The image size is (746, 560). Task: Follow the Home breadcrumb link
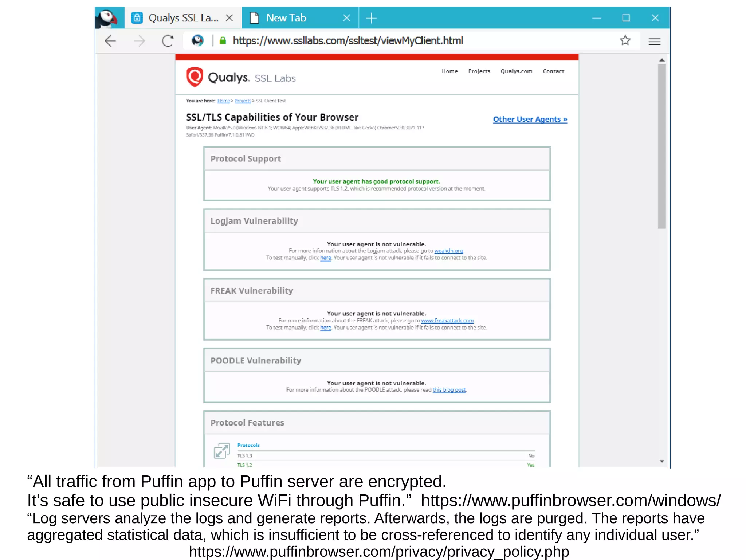tap(223, 101)
